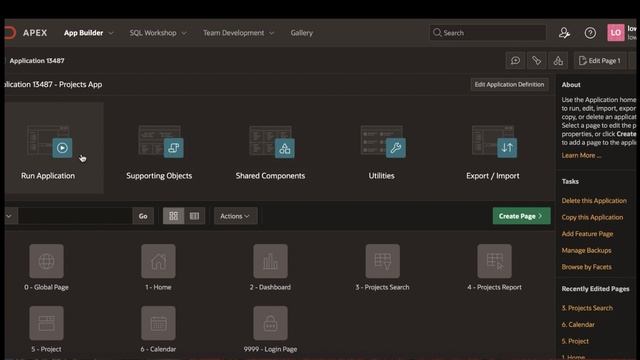The width and height of the screenshot is (640, 360).
Task: Click Copy this Application
Action: (592, 217)
